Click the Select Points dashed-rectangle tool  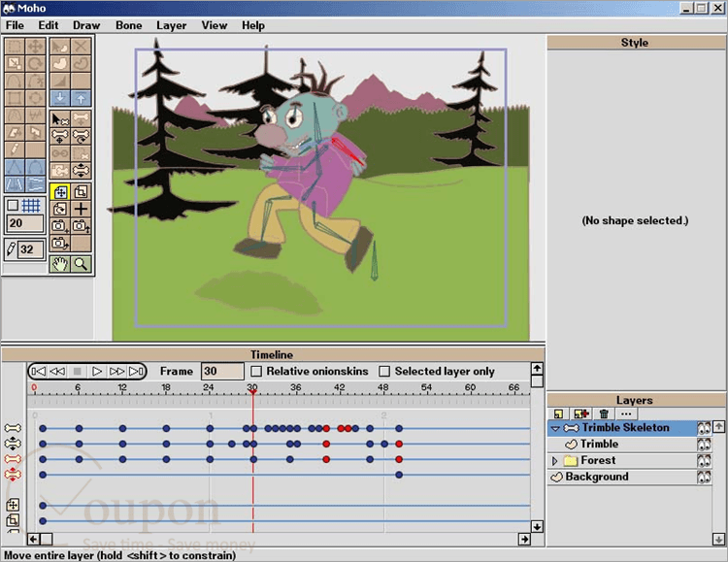(15, 46)
